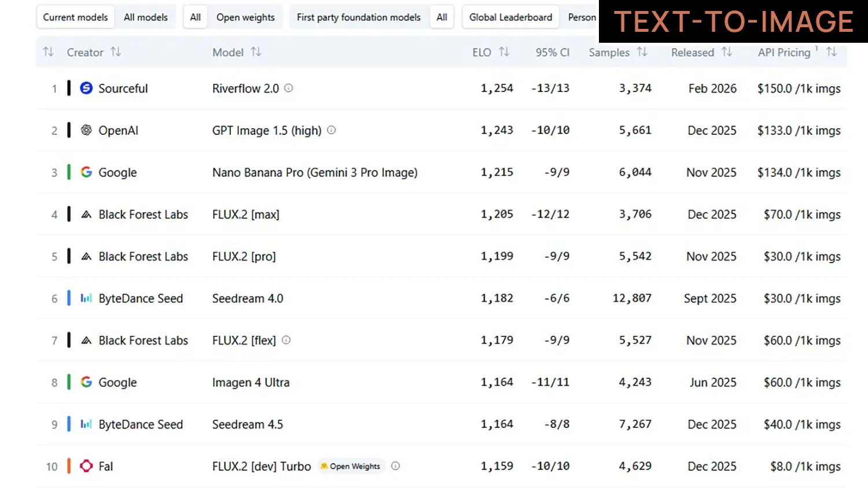The height and width of the screenshot is (488, 868).
Task: Click the green bar beside Google Imagen row
Action: click(x=69, y=382)
